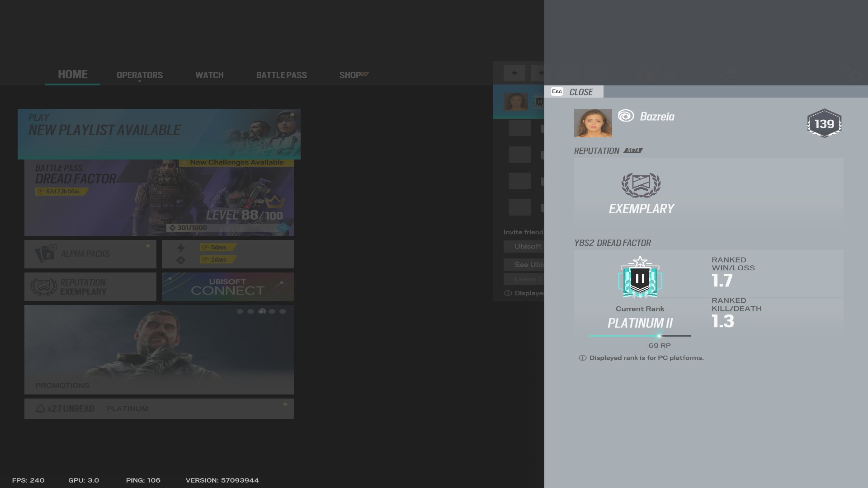Click the GPU: 3.0 readout
Image resolution: width=868 pixels, height=488 pixels.
tap(84, 480)
